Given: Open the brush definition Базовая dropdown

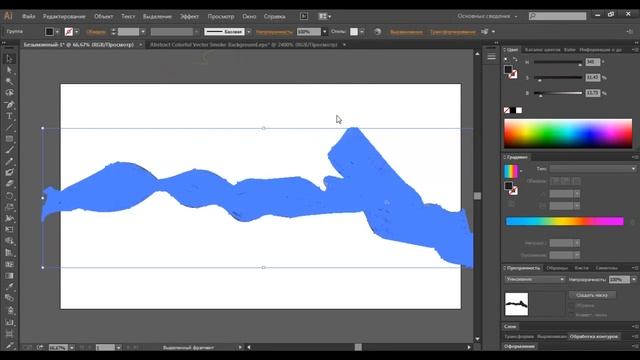Looking at the screenshot, I should point(249,32).
